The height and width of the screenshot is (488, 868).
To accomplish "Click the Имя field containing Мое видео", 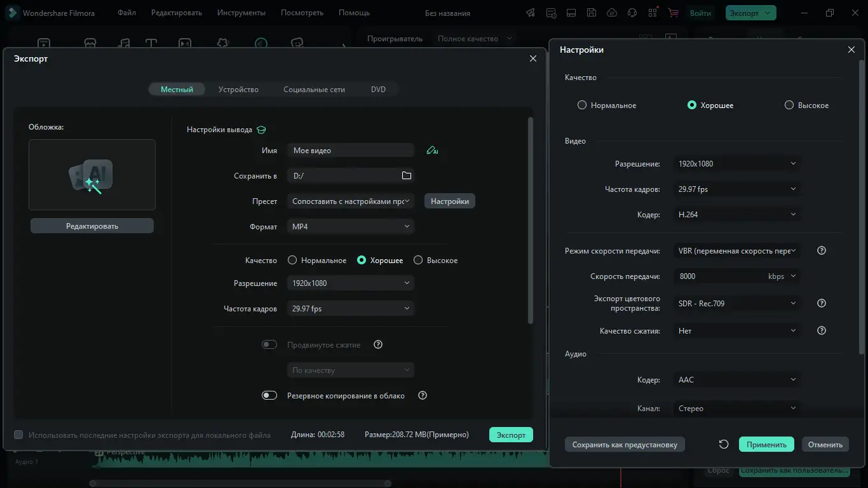I will click(x=351, y=151).
